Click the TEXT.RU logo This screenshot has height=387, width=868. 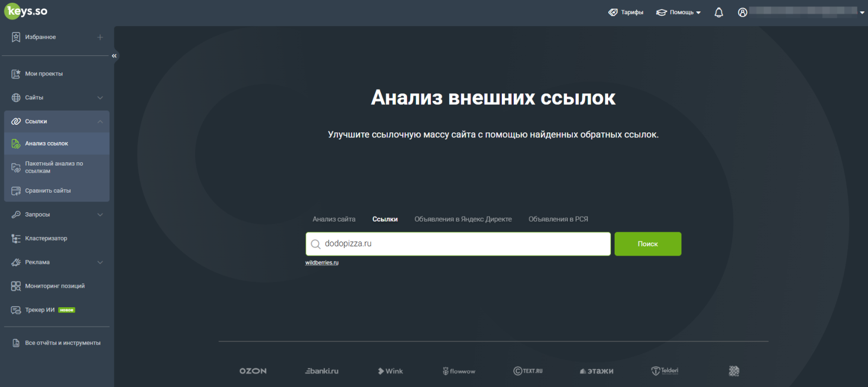pyautogui.click(x=528, y=371)
